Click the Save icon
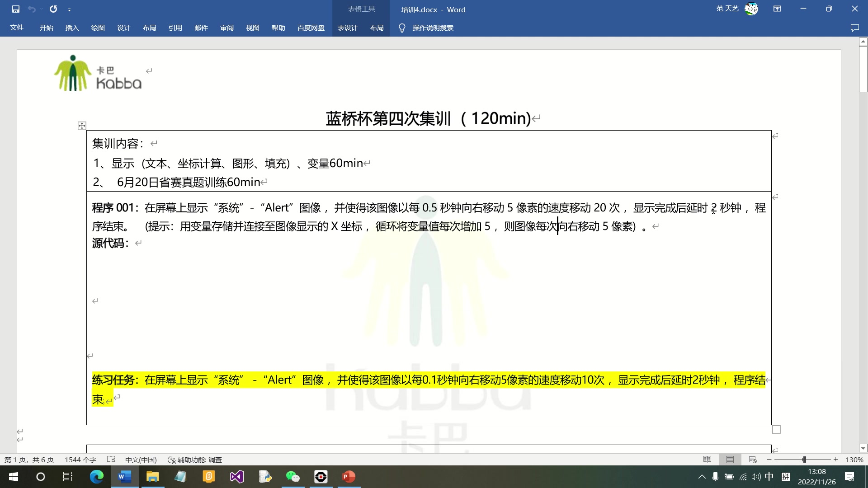Viewport: 868px width, 488px height. point(15,9)
